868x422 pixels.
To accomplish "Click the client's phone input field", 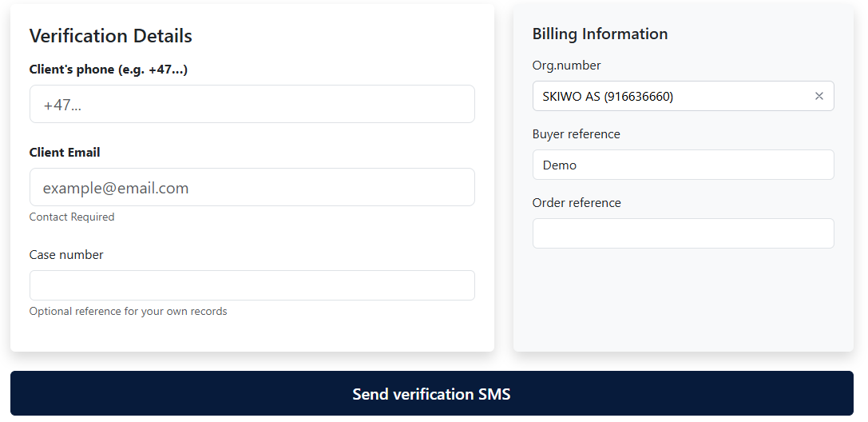I will (252, 104).
